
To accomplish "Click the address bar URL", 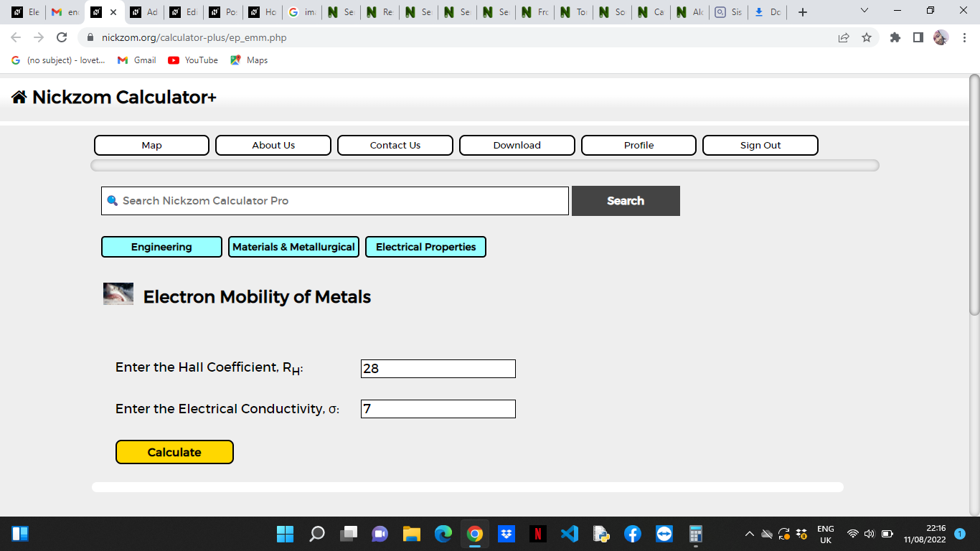I will 194,37.
